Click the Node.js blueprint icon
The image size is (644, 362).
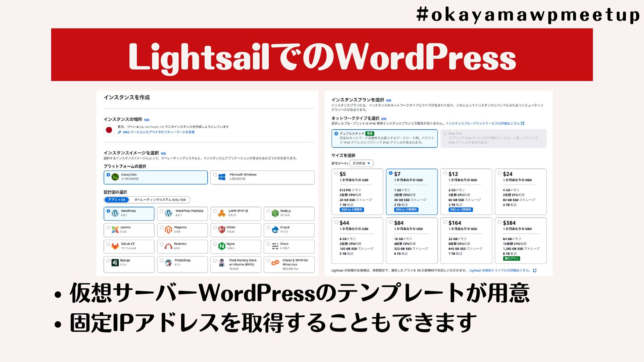275,213
